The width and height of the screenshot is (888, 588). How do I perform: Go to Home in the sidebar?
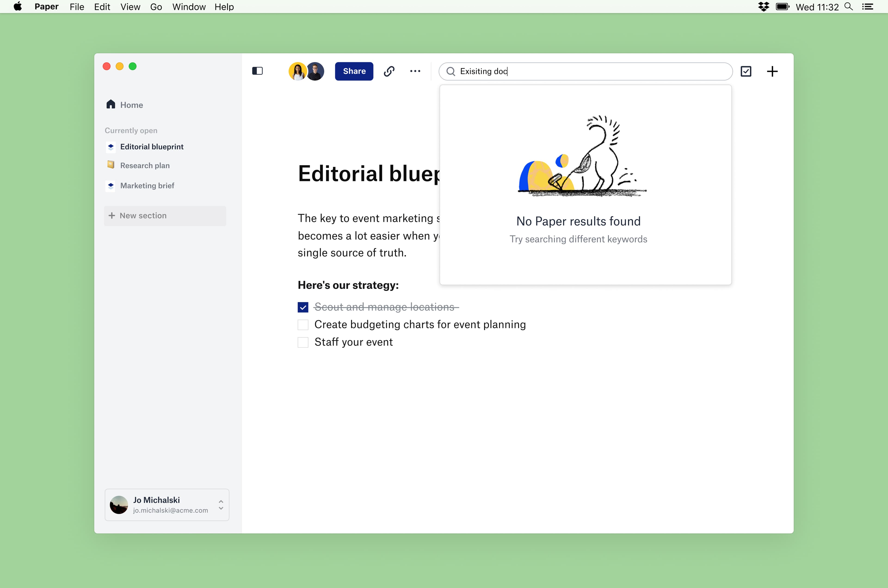(x=132, y=105)
